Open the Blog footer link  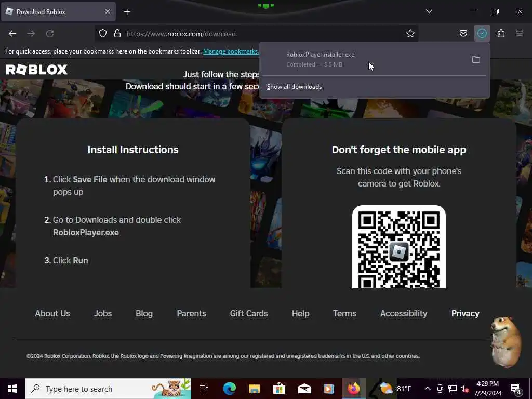(x=144, y=313)
